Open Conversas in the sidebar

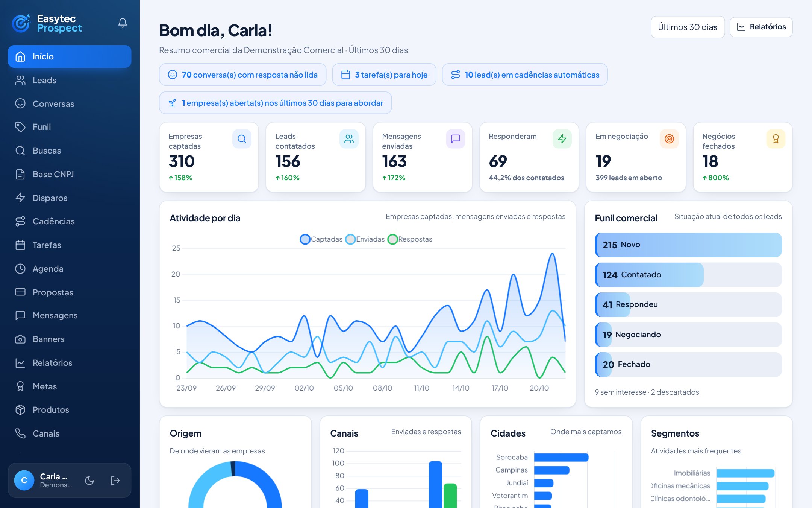(70, 104)
